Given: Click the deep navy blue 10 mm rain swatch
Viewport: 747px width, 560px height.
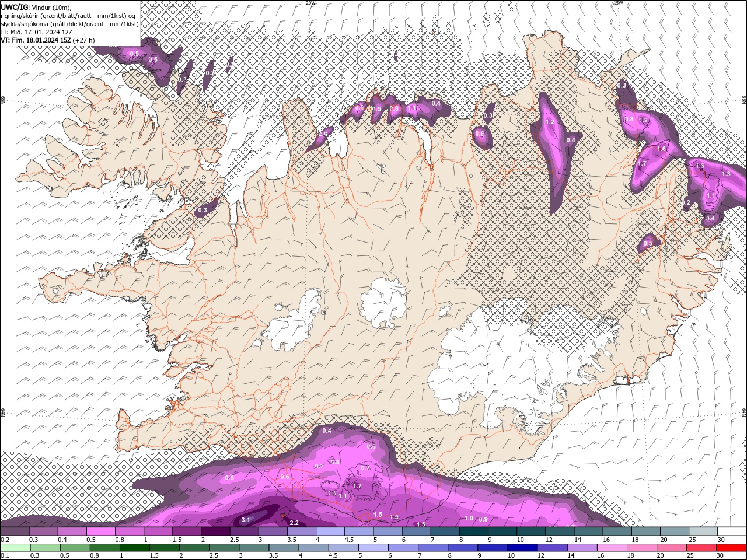Looking at the screenshot, I should click(522, 548).
